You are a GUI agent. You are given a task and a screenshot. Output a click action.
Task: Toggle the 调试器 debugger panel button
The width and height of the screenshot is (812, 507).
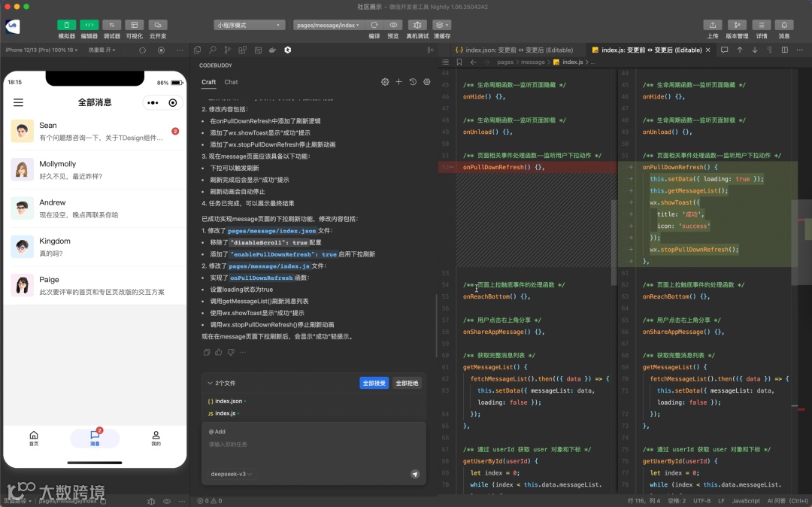pos(111,25)
